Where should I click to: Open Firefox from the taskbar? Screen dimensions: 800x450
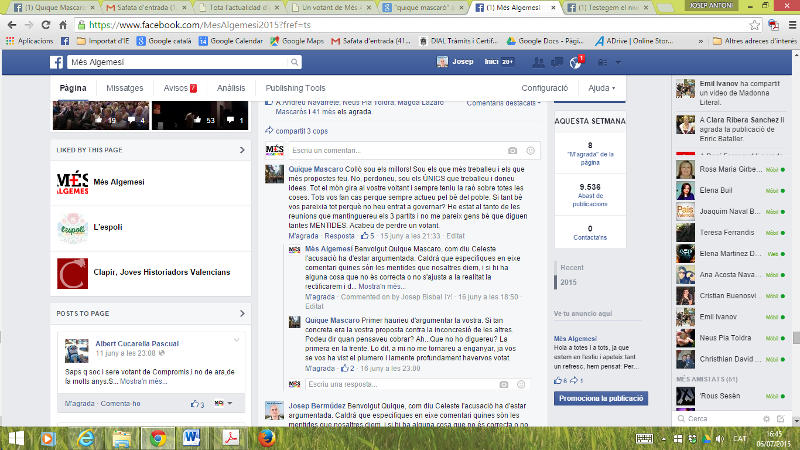pyautogui.click(x=266, y=437)
